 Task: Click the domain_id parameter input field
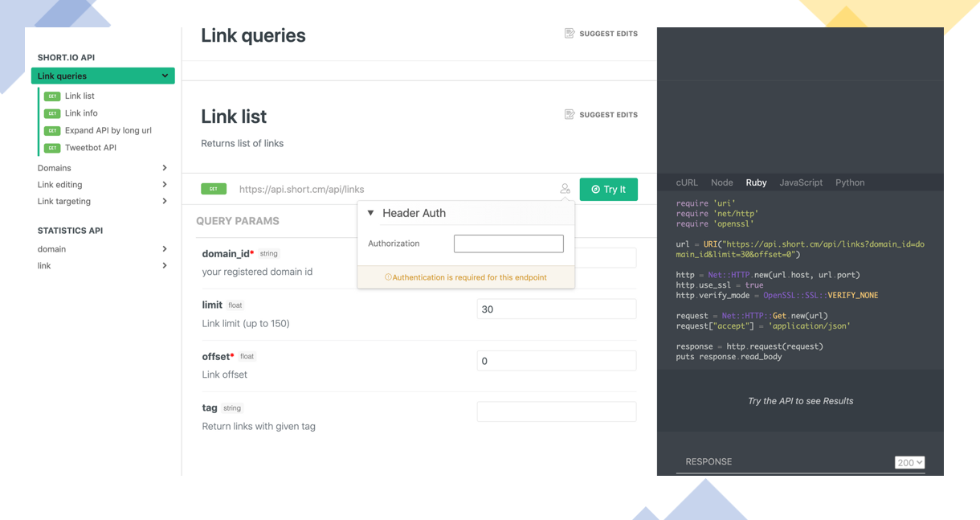606,258
